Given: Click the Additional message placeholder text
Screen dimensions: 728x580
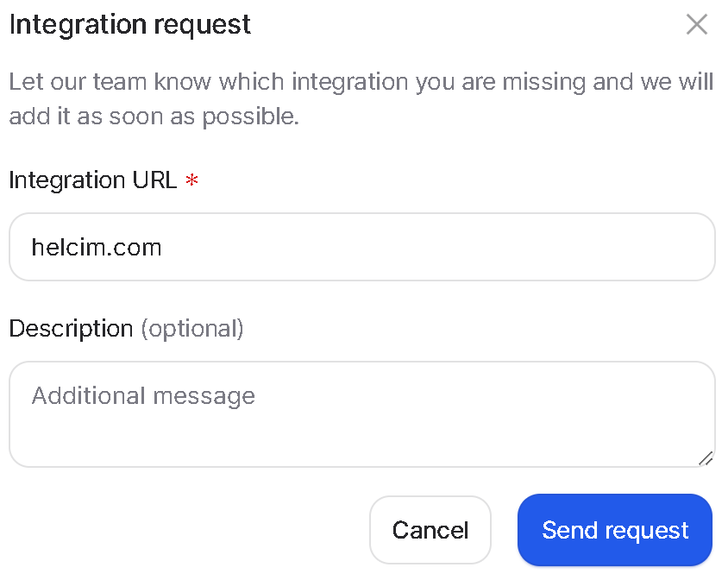Looking at the screenshot, I should click(x=143, y=396).
